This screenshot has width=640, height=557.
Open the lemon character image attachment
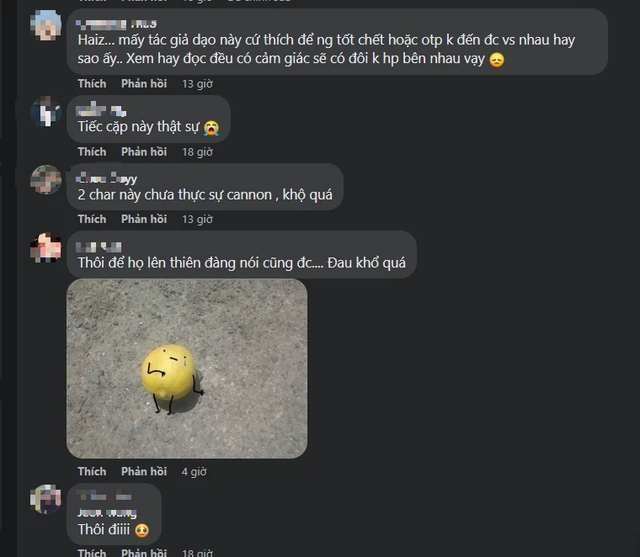pyautogui.click(x=187, y=368)
